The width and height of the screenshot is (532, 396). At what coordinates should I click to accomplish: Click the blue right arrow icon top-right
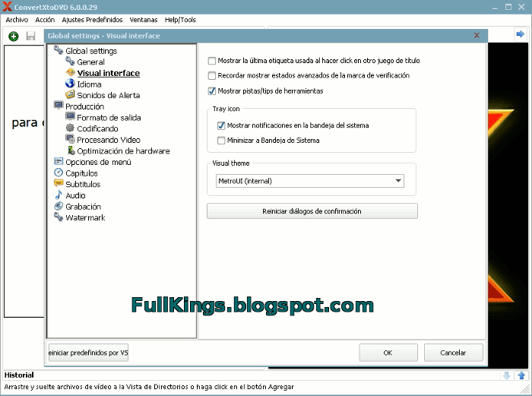point(520,34)
